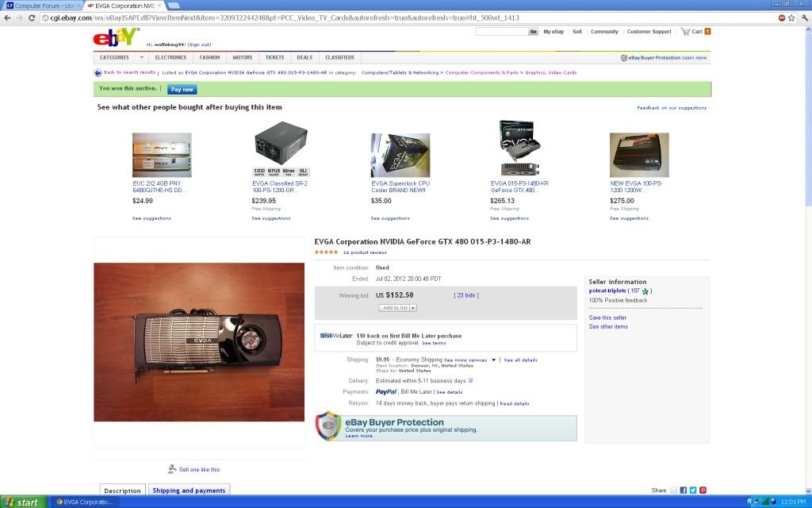Switch to the Computer Forum browser tab
This screenshot has width=812, height=508.
pyautogui.click(x=41, y=6)
